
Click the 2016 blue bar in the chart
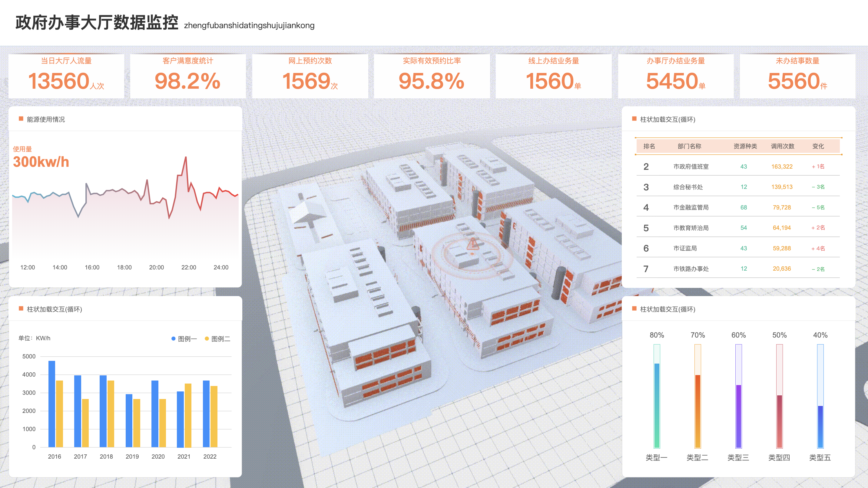click(51, 404)
